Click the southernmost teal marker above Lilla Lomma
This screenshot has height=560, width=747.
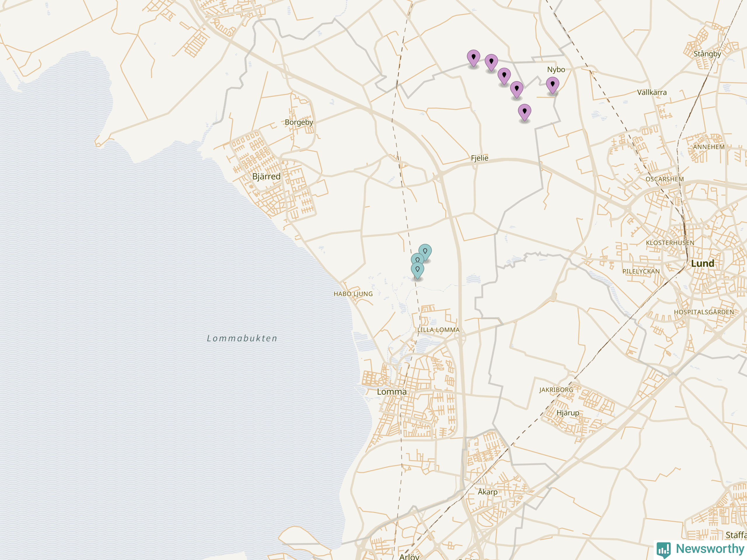point(417,271)
